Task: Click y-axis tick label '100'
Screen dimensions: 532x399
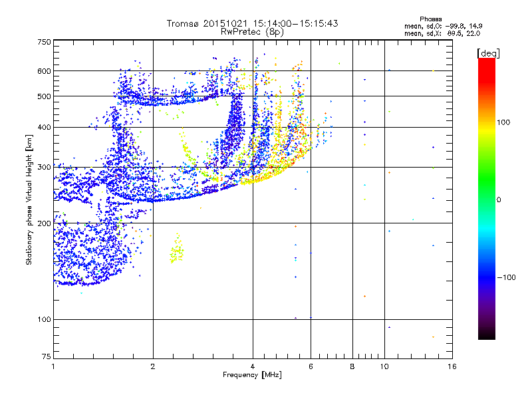Action: pos(44,319)
